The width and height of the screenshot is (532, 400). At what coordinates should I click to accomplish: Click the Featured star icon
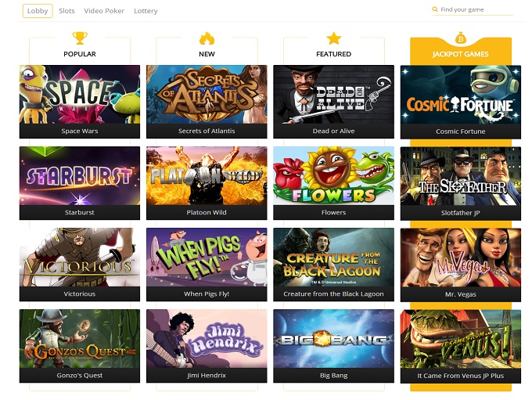click(333, 38)
